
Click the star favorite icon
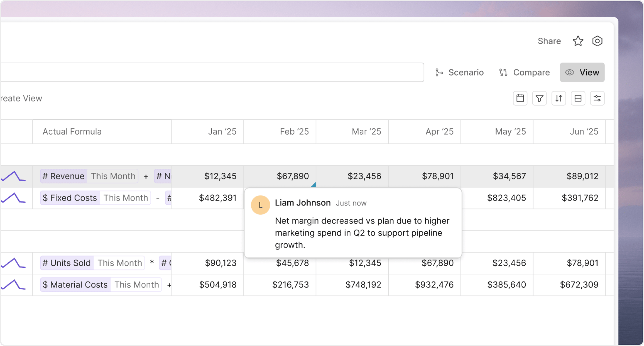[x=578, y=41]
